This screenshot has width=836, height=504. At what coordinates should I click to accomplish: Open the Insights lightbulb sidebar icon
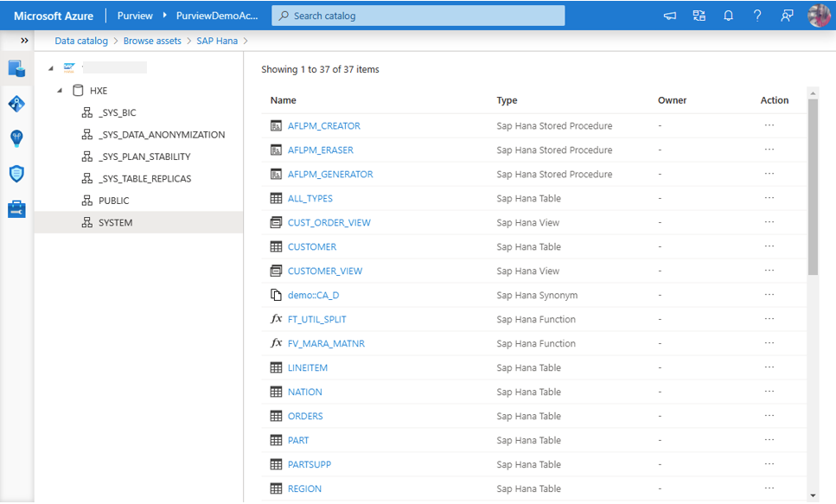[x=16, y=138]
